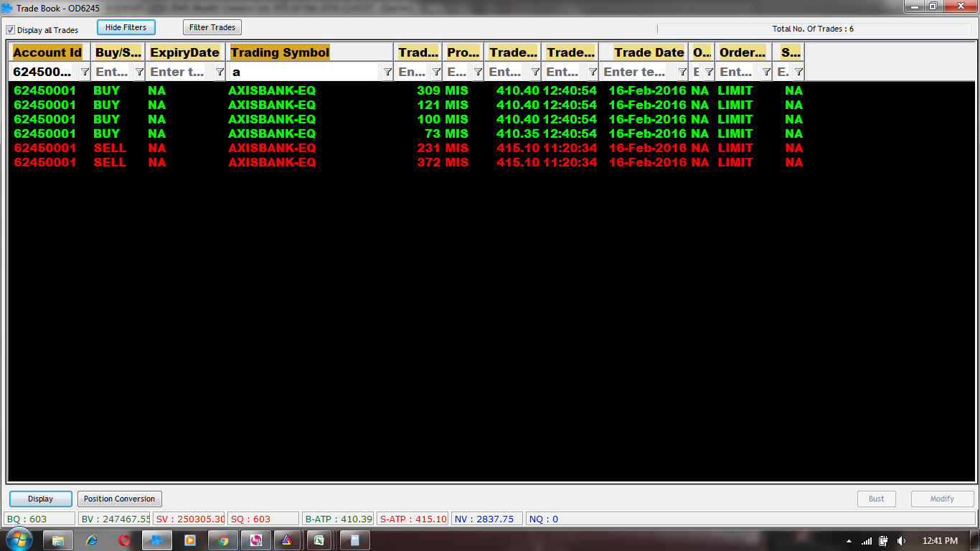Open the filter icon under the last S... column
Screen dimensions: 980x551
798,72
